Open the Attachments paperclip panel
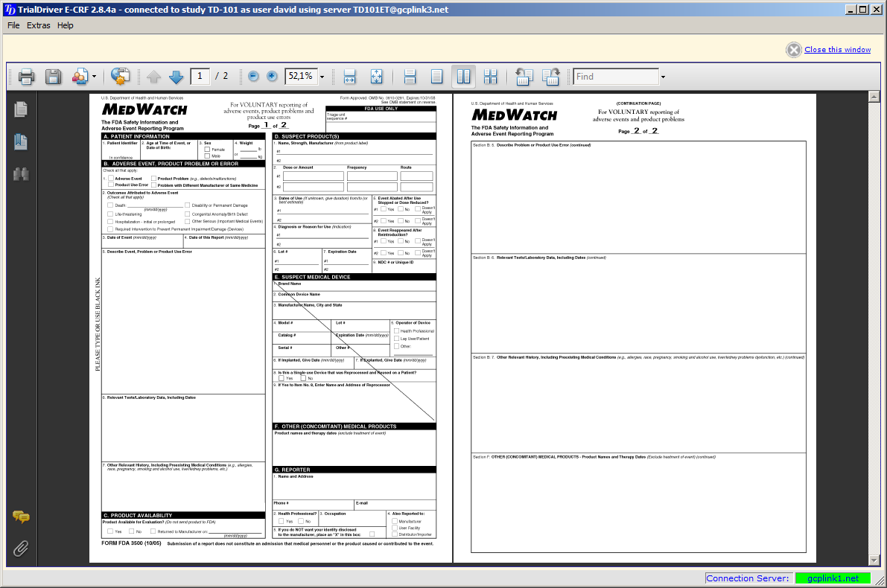The height and width of the screenshot is (588, 887). [x=21, y=549]
